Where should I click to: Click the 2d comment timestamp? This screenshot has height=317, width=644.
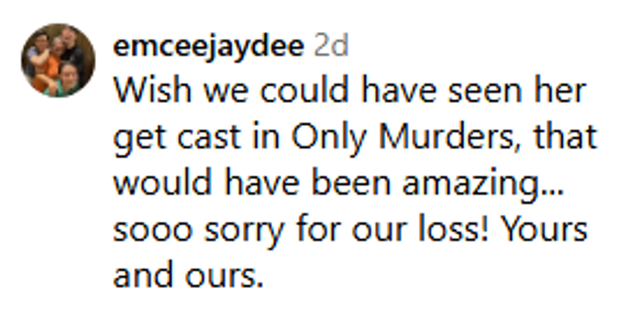coord(331,46)
